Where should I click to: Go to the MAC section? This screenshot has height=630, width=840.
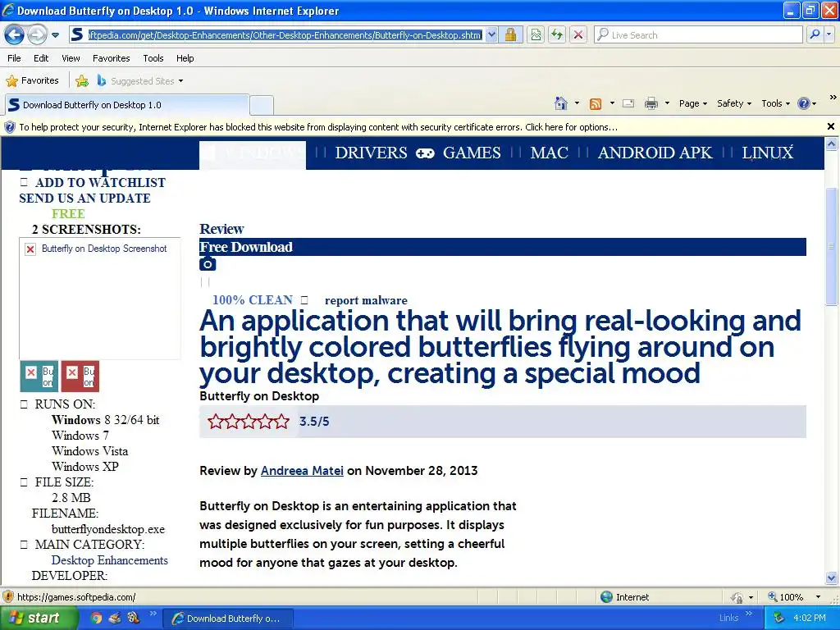coord(549,153)
